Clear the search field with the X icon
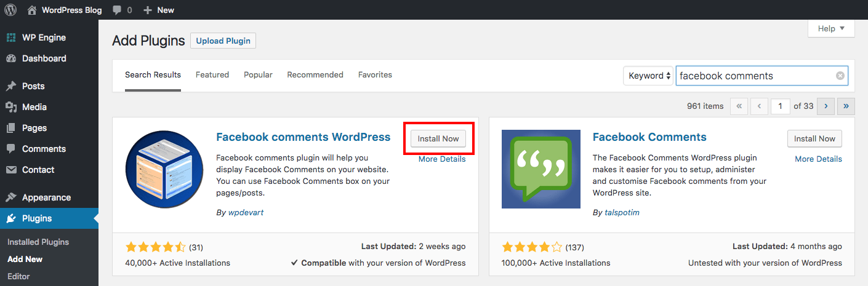Image resolution: width=868 pixels, height=286 pixels. pyautogui.click(x=840, y=76)
